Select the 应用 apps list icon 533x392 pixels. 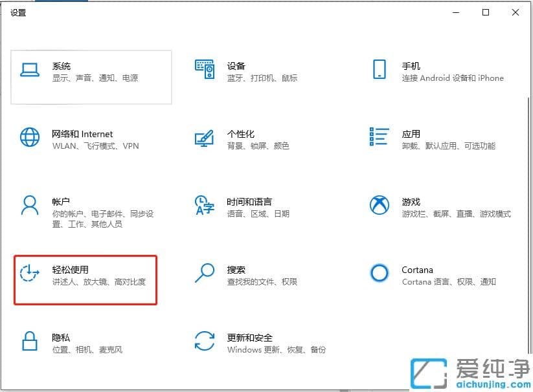pos(380,138)
